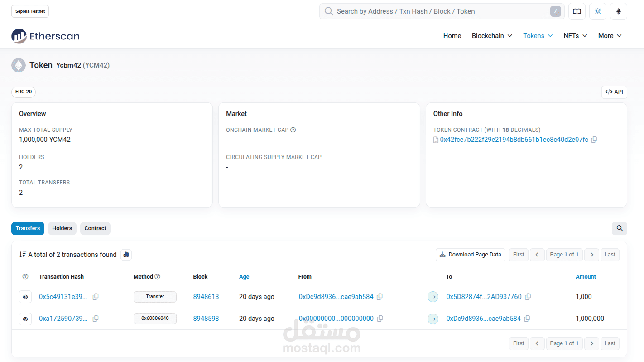Screen dimensions: 644x362
Task: Open block 8948598
Action: (x=206, y=319)
